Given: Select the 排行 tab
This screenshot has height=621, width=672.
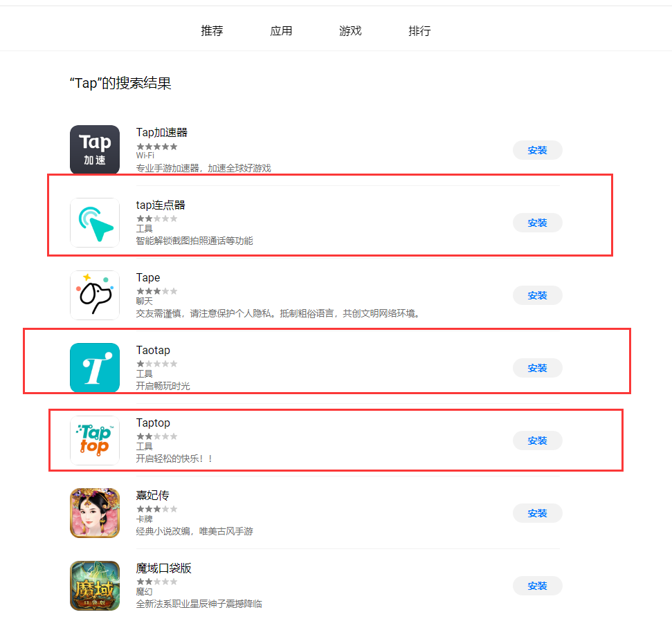Looking at the screenshot, I should click(419, 31).
